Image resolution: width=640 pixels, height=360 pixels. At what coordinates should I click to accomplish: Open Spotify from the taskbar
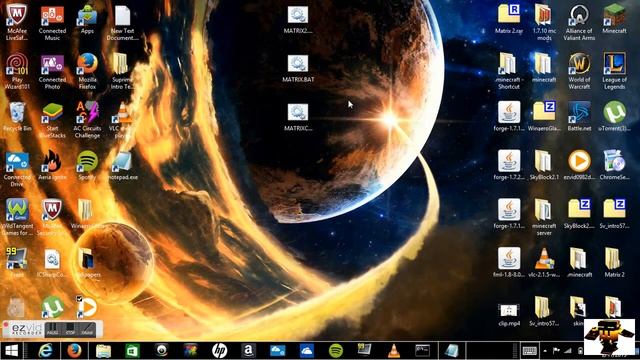[336, 350]
